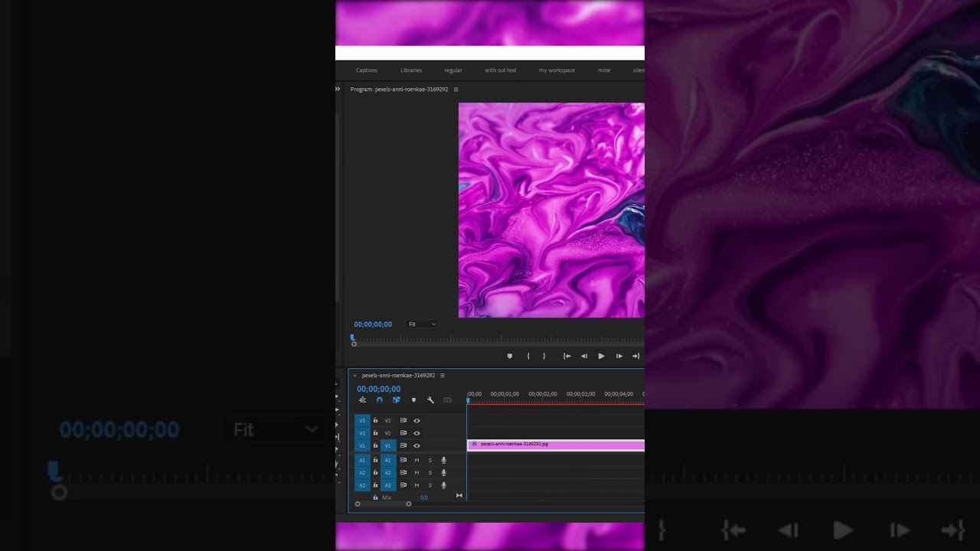Mute the A2 audio track
This screenshot has width=980, height=551.
pyautogui.click(x=416, y=473)
